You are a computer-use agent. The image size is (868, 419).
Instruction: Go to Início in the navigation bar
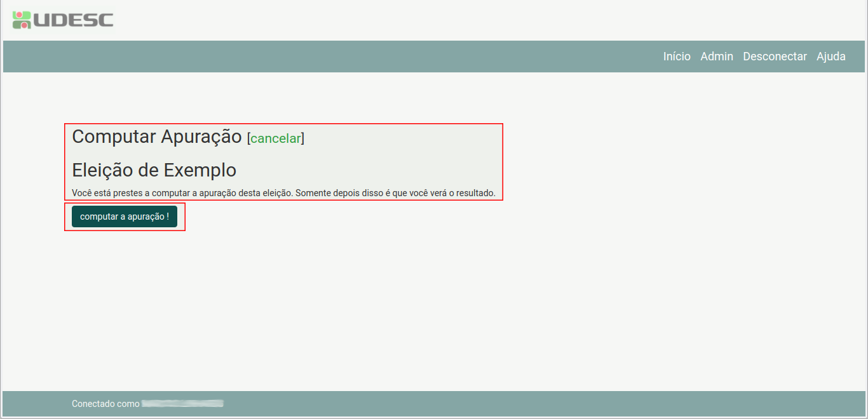[x=676, y=57]
